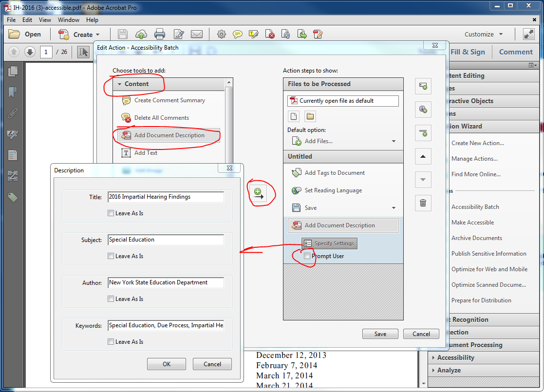The image size is (544, 392).
Task: Open the sticky note comment tool
Action: 237,34
